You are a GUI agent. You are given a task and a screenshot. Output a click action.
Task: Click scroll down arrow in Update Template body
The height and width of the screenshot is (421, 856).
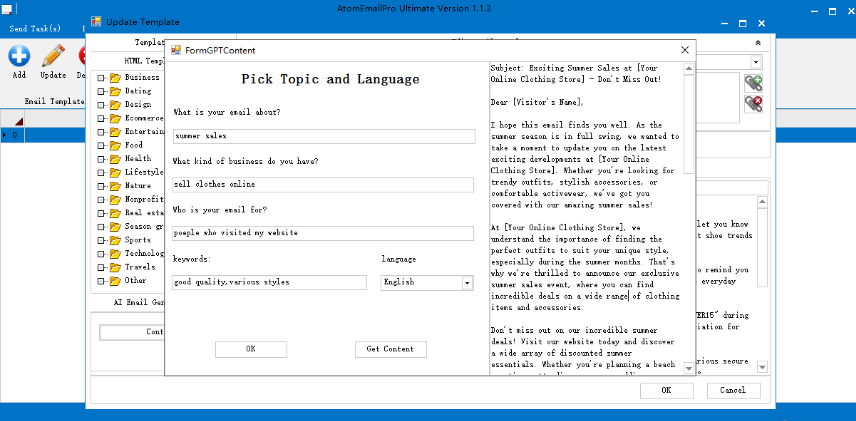point(763,367)
